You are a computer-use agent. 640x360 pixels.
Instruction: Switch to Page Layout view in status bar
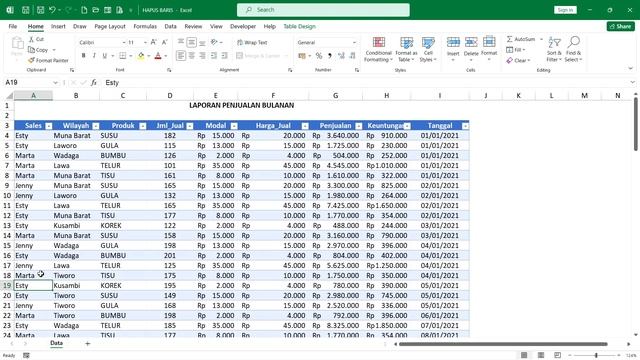tap(541, 356)
